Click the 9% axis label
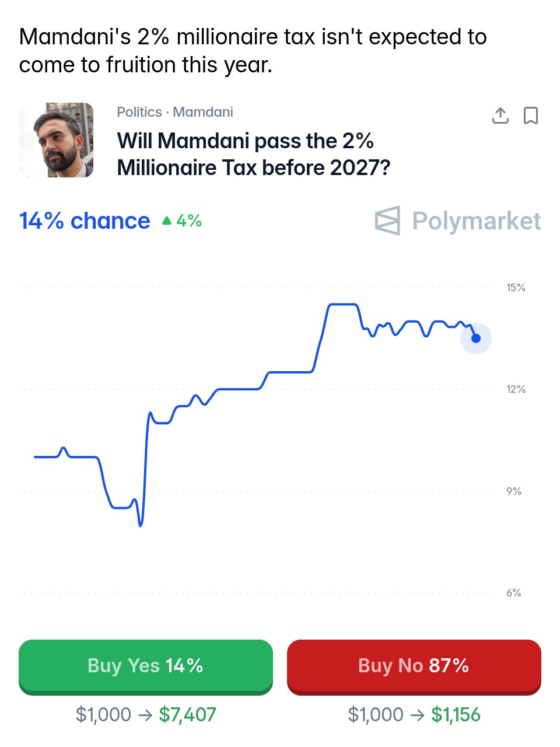The height and width of the screenshot is (747, 560). [x=514, y=491]
